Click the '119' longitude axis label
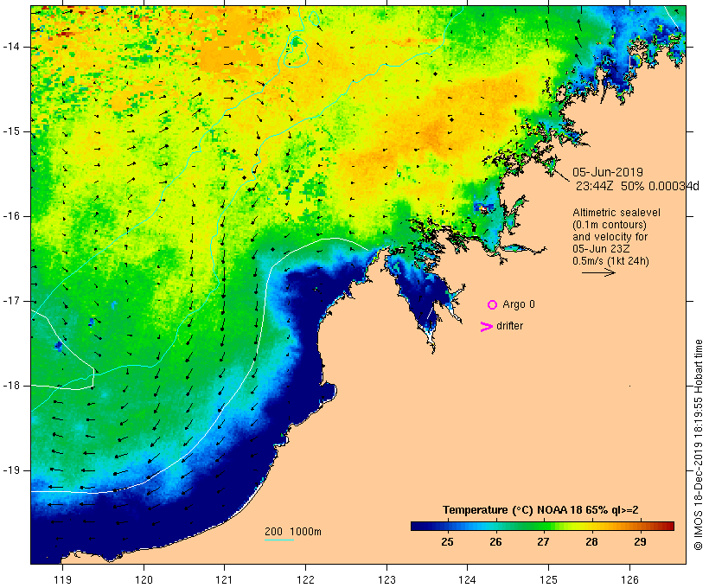 [x=62, y=579]
